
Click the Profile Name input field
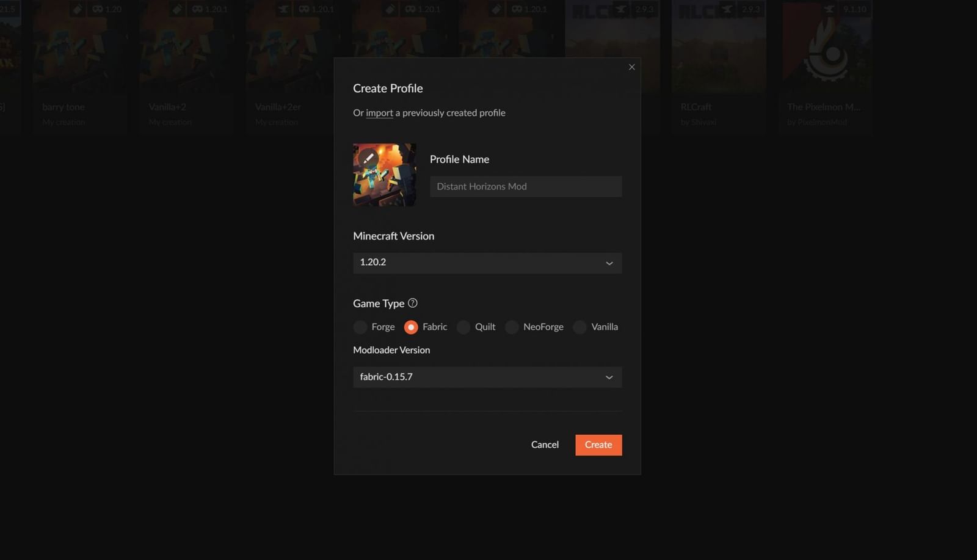pyautogui.click(x=526, y=186)
